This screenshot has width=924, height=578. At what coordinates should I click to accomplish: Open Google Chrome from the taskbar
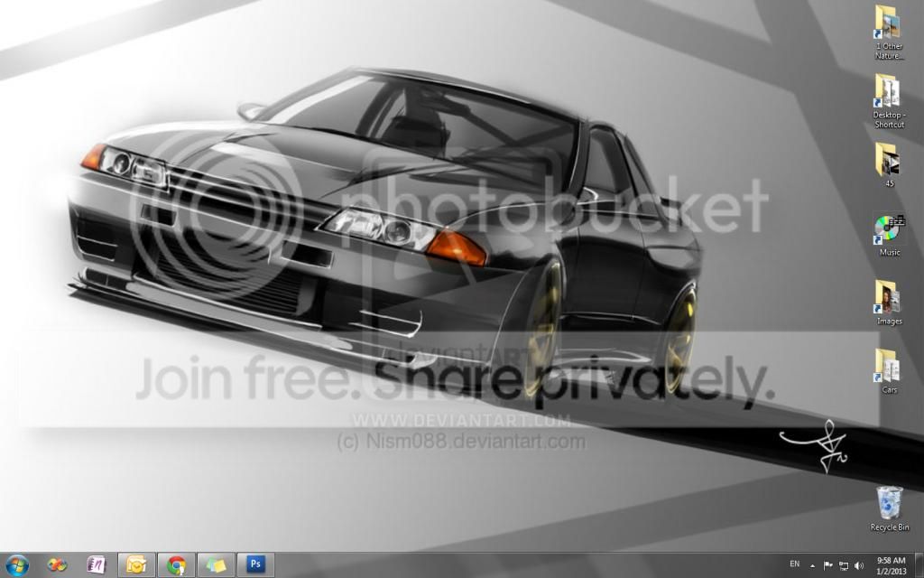click(177, 565)
